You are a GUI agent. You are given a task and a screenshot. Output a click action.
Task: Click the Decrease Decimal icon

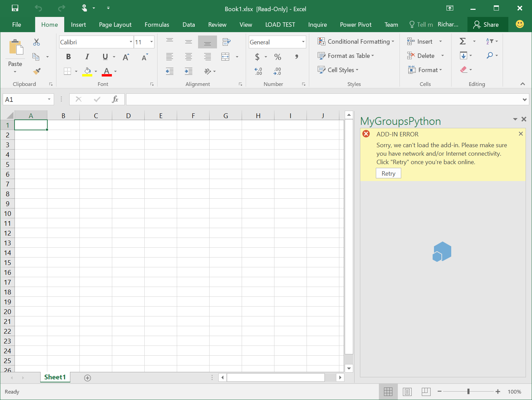277,71
